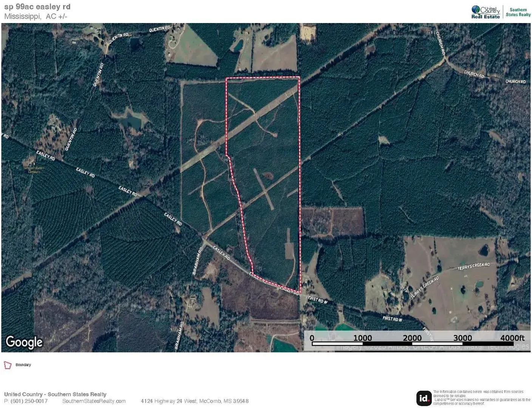Click the Google logo on the map
Image resolution: width=532 pixels, height=408 pixels.
[24, 342]
